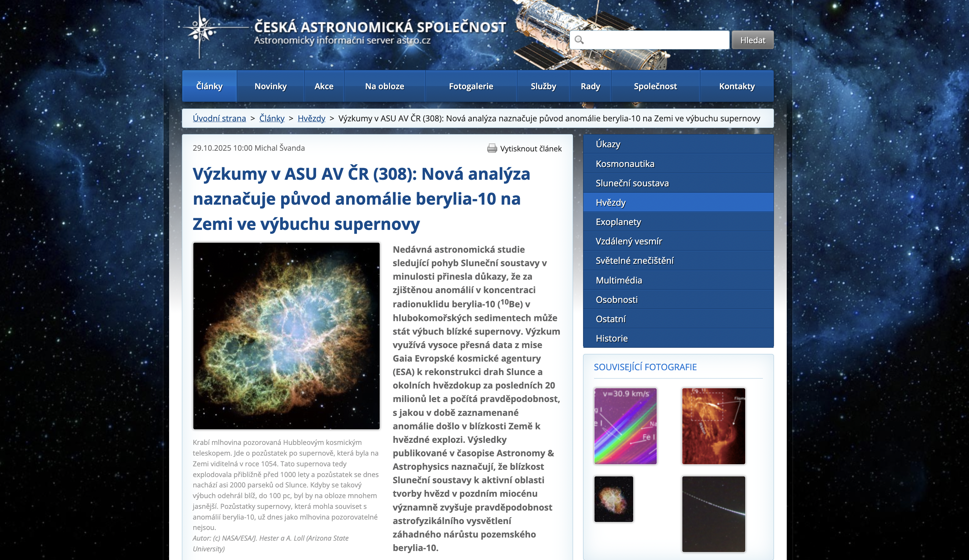The image size is (969, 560).
Task: Open the Novinky menu item
Action: click(270, 86)
